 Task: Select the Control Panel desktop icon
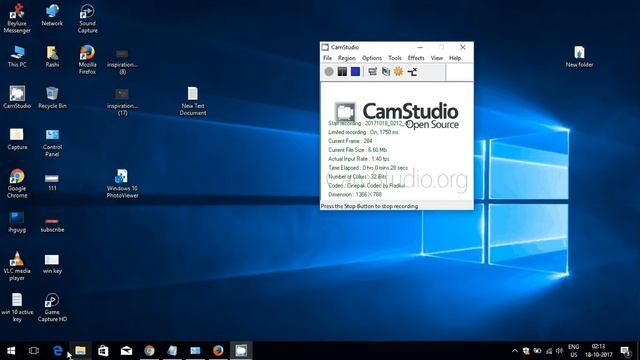pyautogui.click(x=52, y=142)
